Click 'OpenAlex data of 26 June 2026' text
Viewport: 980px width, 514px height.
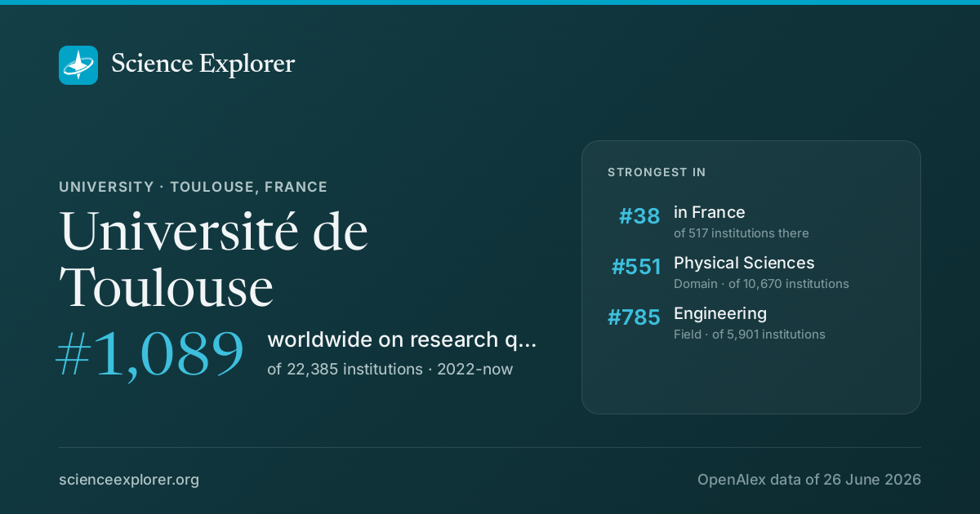pyautogui.click(x=808, y=480)
